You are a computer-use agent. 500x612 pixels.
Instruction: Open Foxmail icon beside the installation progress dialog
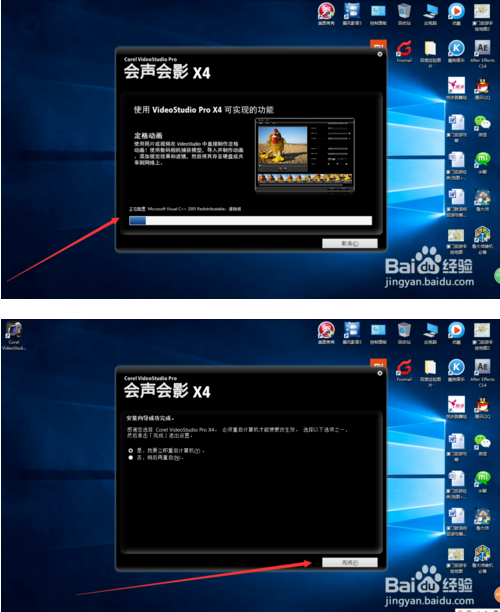[x=404, y=52]
